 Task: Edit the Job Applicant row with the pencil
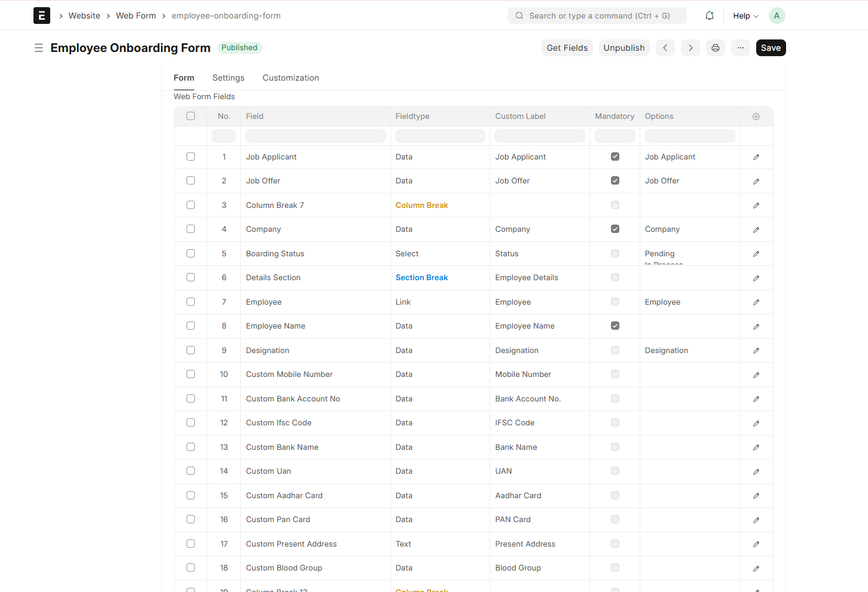pos(756,157)
